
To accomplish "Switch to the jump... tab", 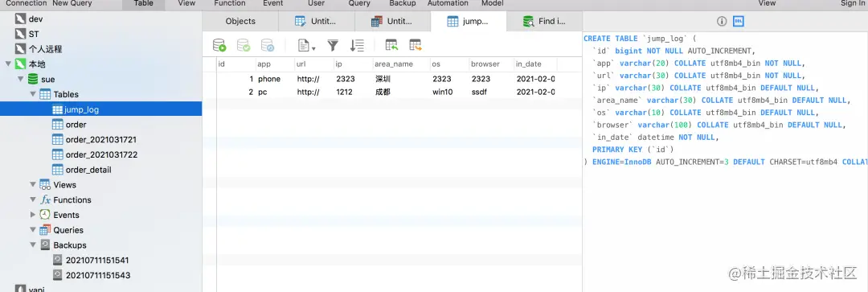I will coord(468,21).
